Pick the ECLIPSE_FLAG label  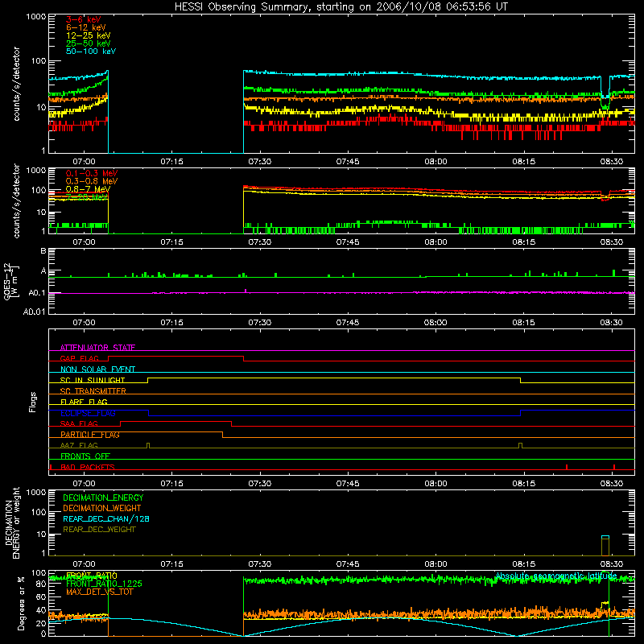click(x=88, y=413)
